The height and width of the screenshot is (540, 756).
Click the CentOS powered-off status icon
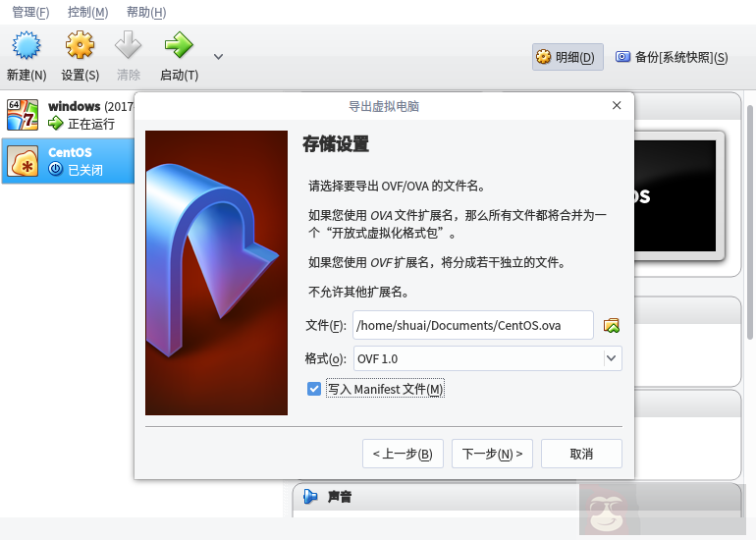pos(56,169)
